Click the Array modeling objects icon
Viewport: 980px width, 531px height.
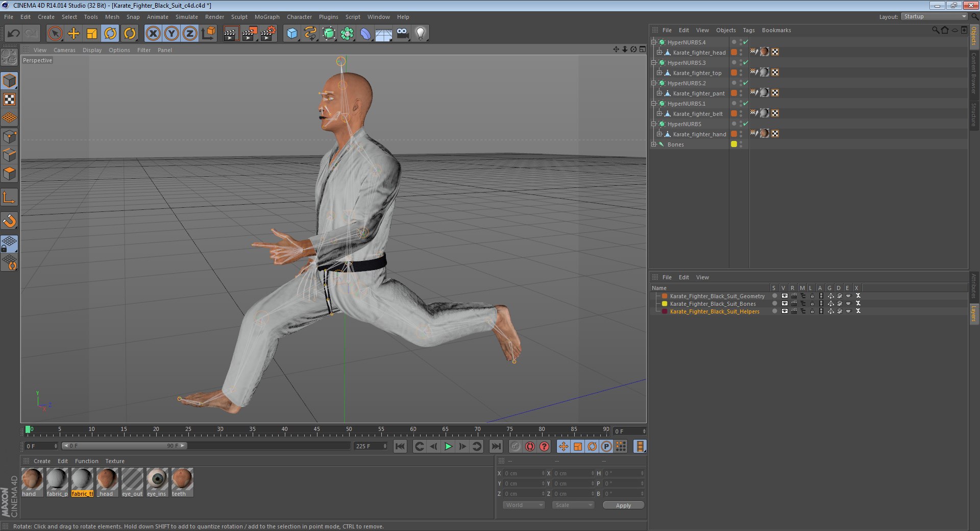tap(348, 34)
